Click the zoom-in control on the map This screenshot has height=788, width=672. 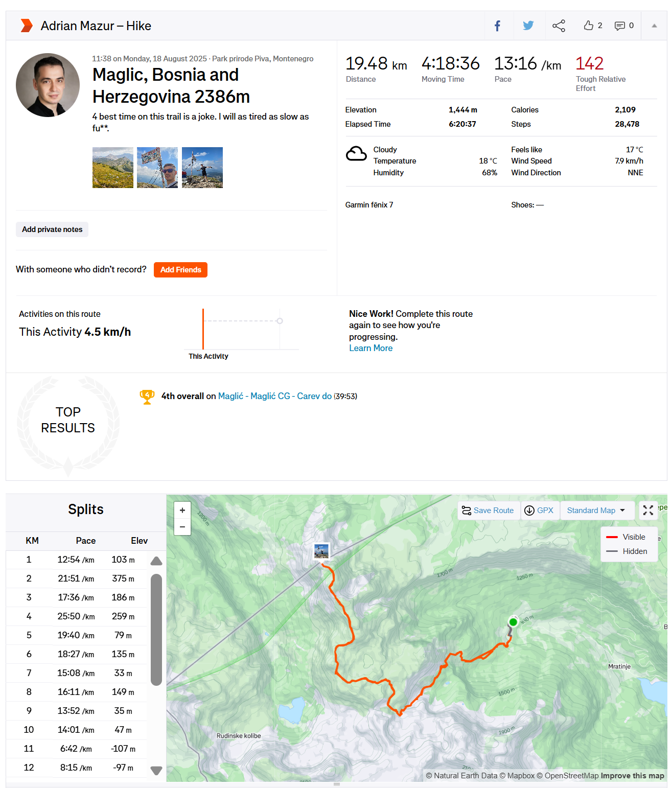182,510
